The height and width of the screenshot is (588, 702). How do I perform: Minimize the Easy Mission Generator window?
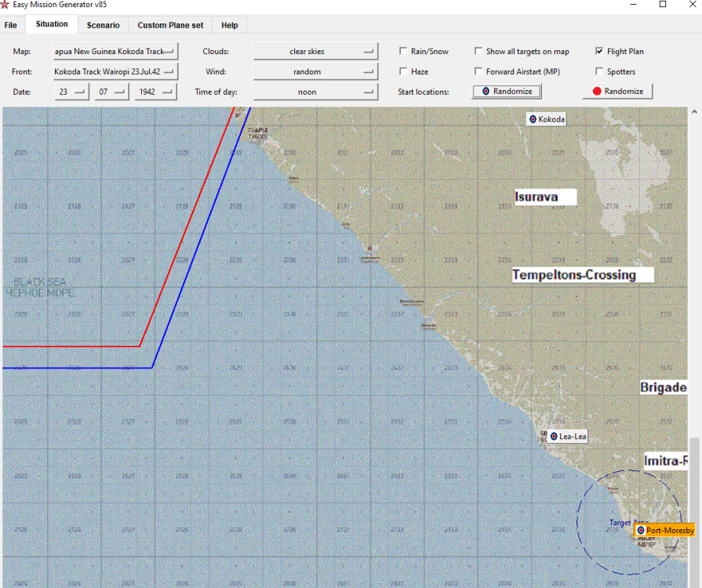(633, 5)
